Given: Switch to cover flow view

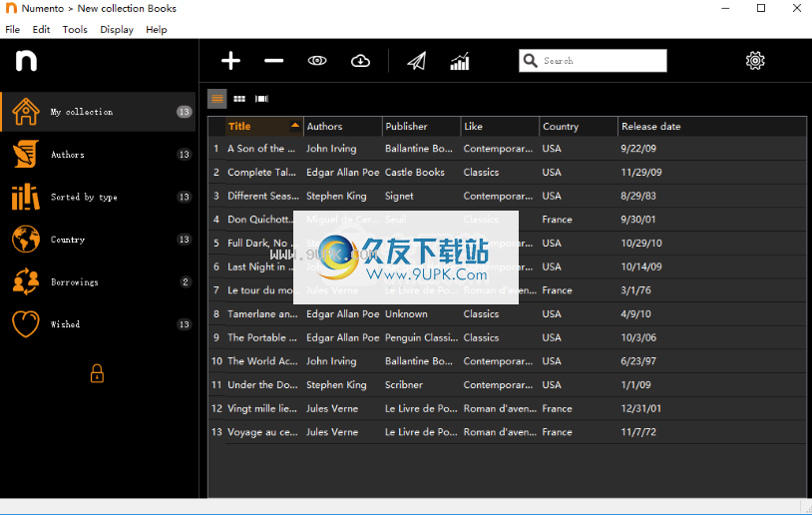Looking at the screenshot, I should coord(261,99).
